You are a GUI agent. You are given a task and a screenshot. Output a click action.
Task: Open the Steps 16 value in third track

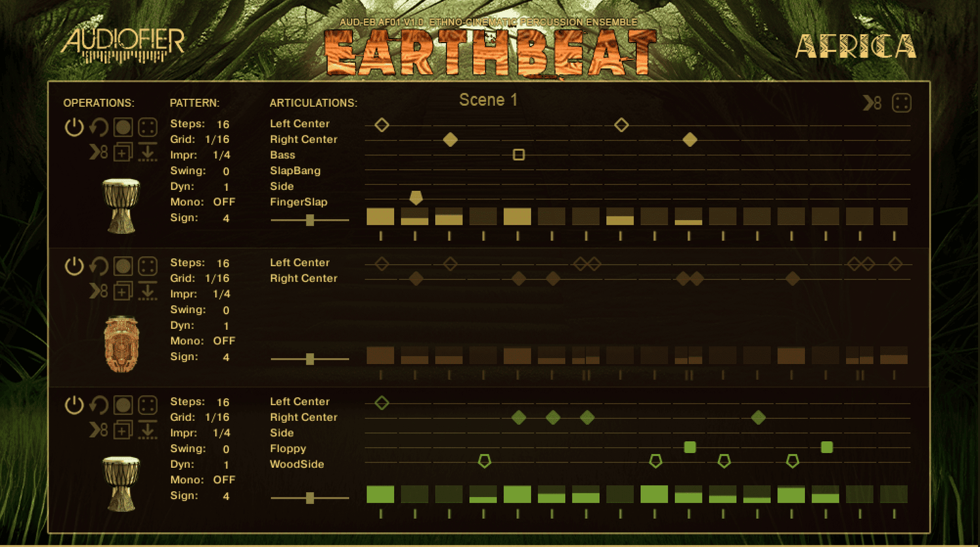[x=223, y=402]
